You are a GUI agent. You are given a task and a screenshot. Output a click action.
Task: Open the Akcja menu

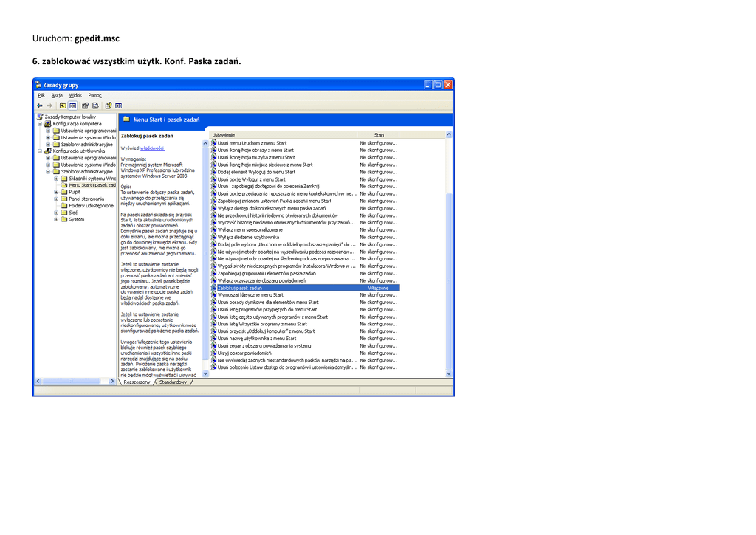point(57,95)
